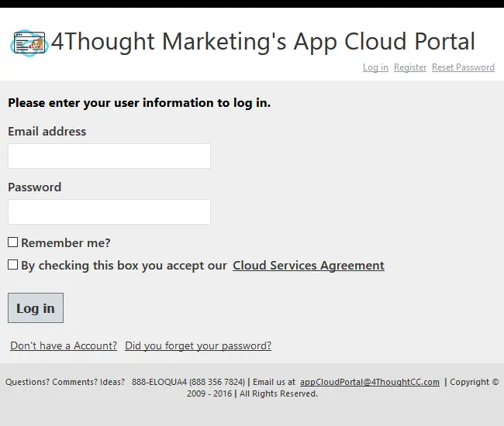The width and height of the screenshot is (504, 426).
Task: Focus the Password input field
Action: [x=109, y=212]
